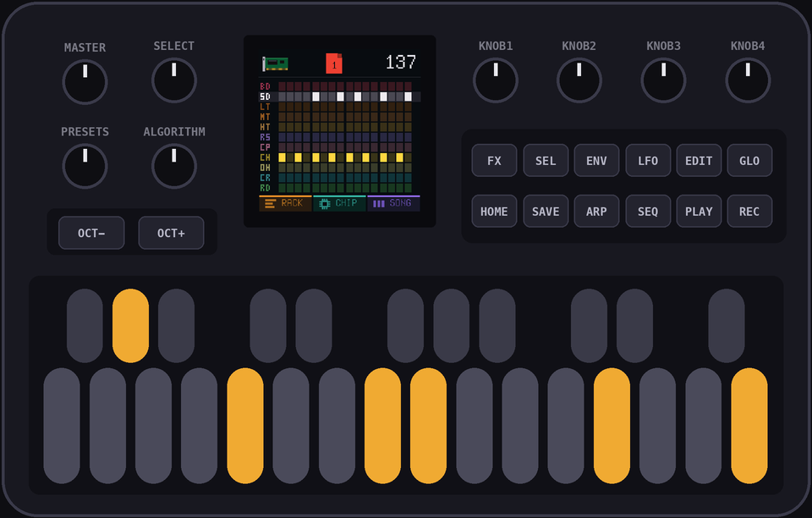Screen dimensions: 812x518
Task: Click the KNOB2 dial
Action: (x=579, y=80)
